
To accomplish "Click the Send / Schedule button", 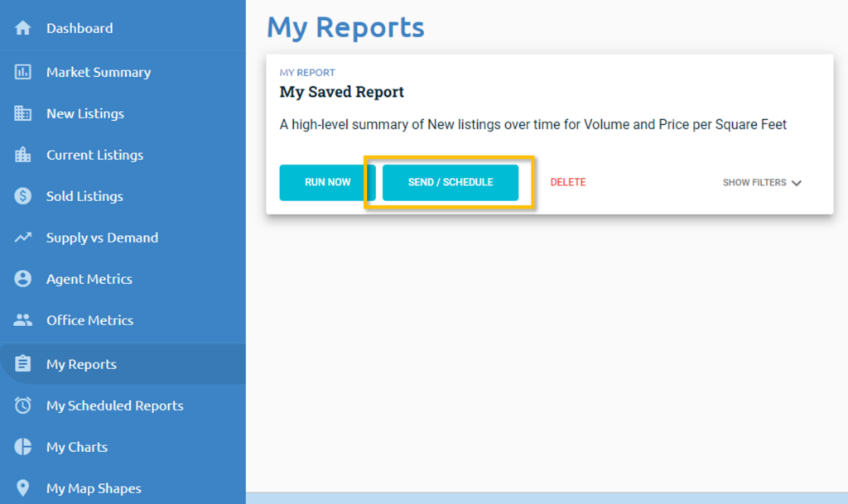I will pyautogui.click(x=450, y=182).
